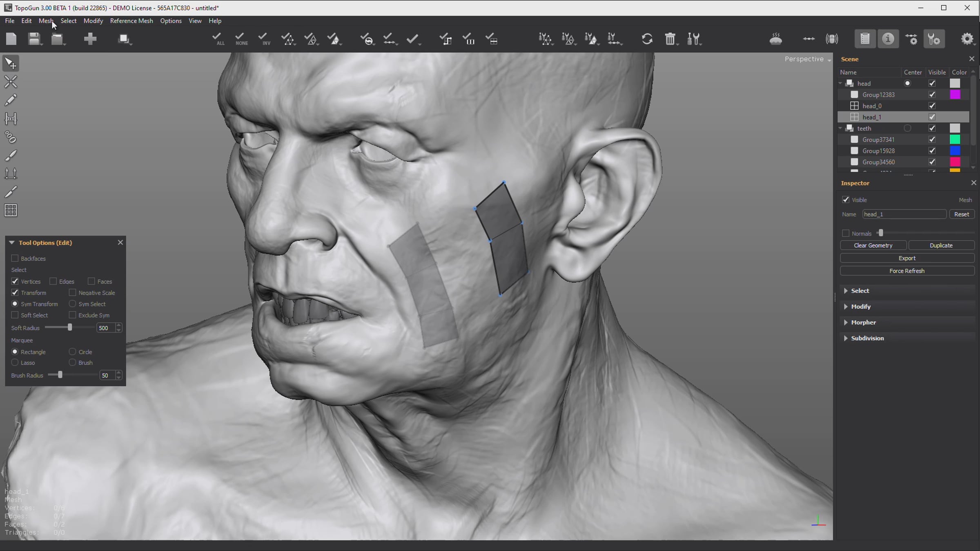Open the Modify menu
This screenshot has height=551, width=980.
coord(93,21)
